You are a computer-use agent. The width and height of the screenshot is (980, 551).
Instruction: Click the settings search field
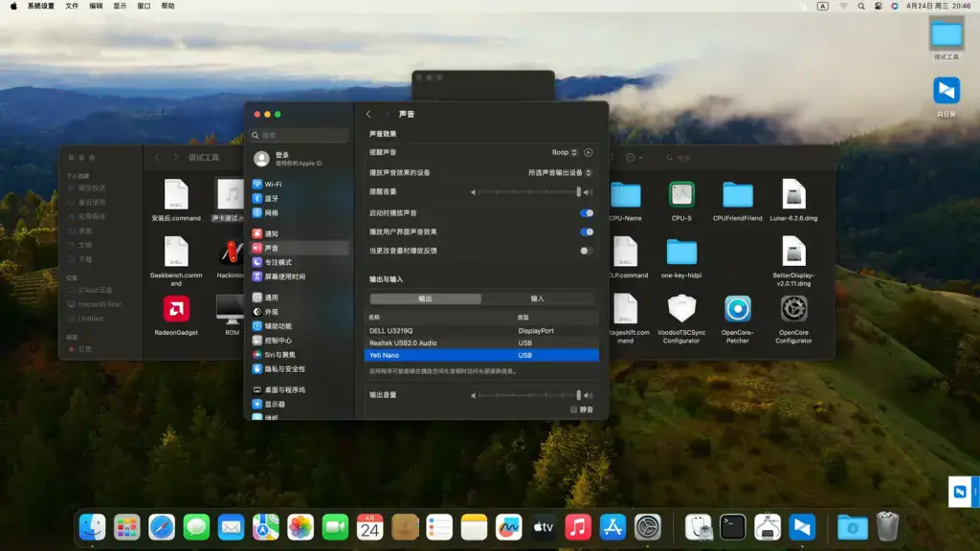300,135
